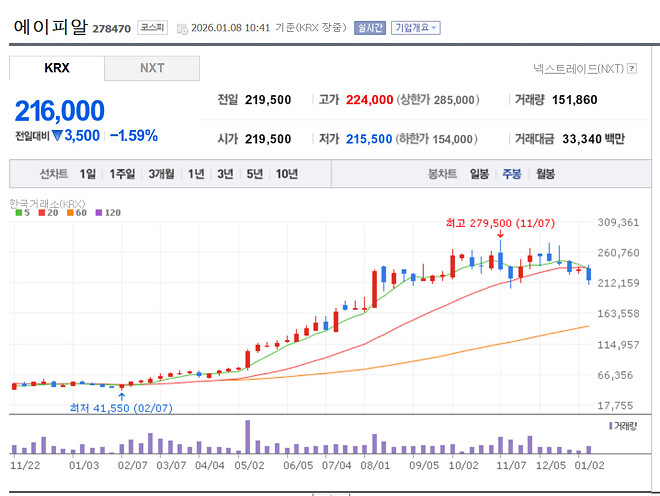Select the 1일 line chart period
This screenshot has height=496, width=660.
pyautogui.click(x=88, y=174)
